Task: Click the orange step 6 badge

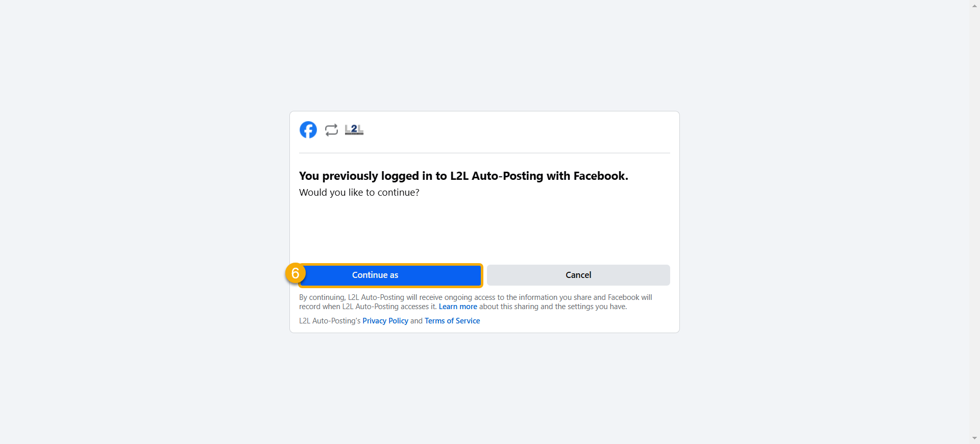Action: coord(295,274)
